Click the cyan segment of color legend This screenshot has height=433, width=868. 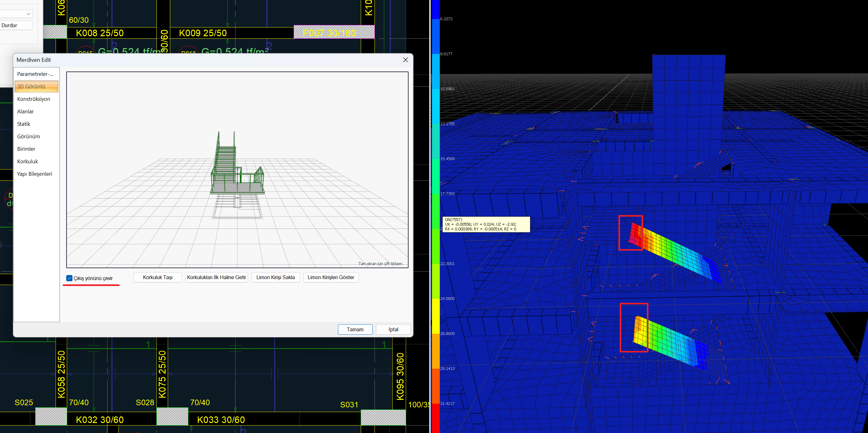[x=436, y=106]
